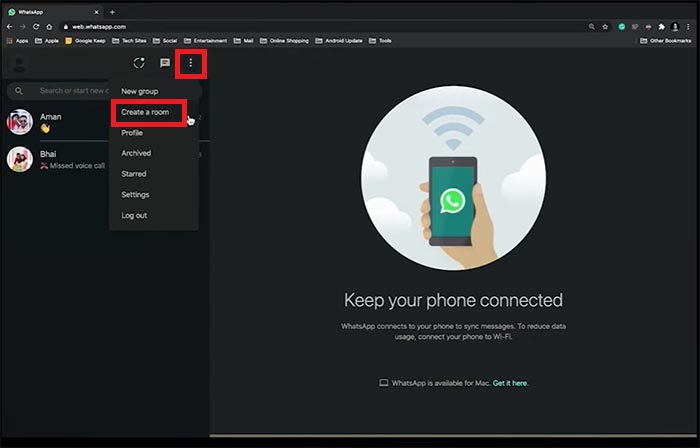700x448 pixels.
Task: Open the Extensions puzzle icon
Action: point(662,27)
